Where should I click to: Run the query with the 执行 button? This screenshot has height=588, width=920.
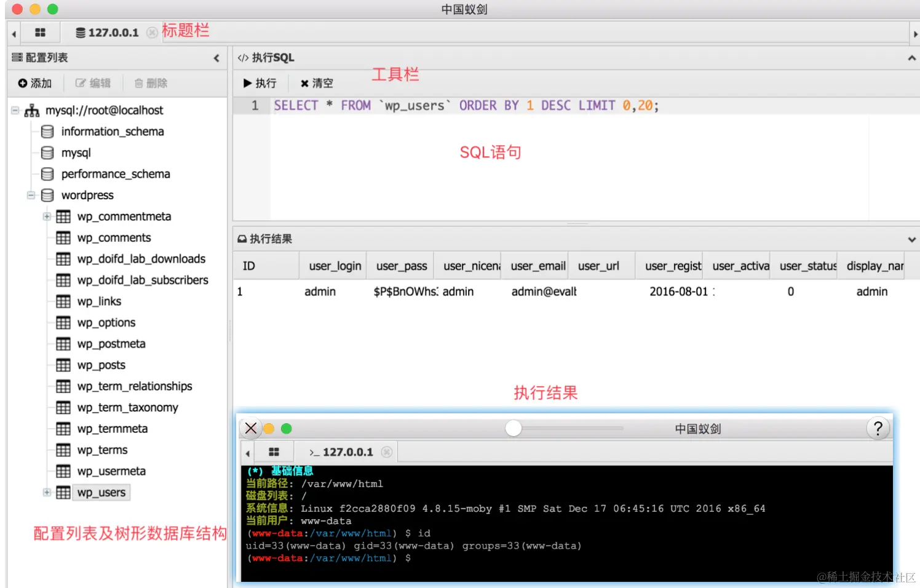click(260, 83)
